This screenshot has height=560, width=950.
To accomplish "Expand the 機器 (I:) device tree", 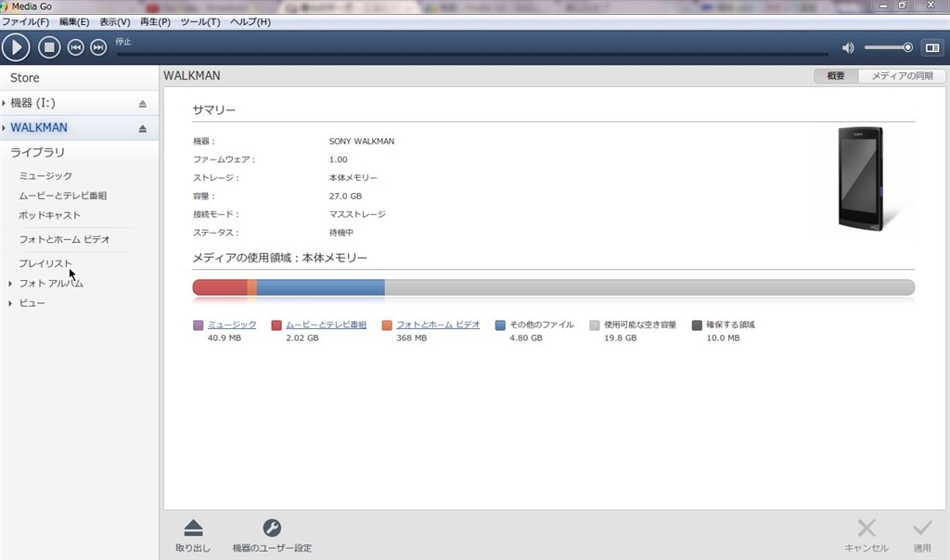I will pos(4,103).
